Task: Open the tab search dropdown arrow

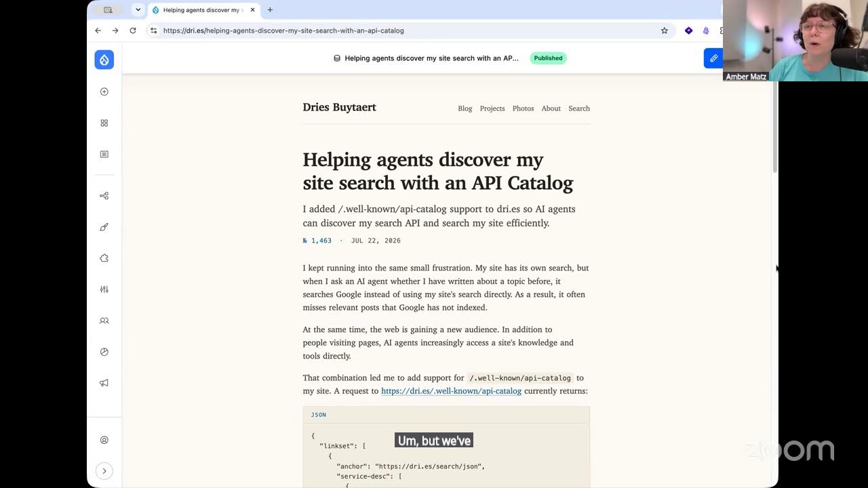Action: (x=138, y=9)
